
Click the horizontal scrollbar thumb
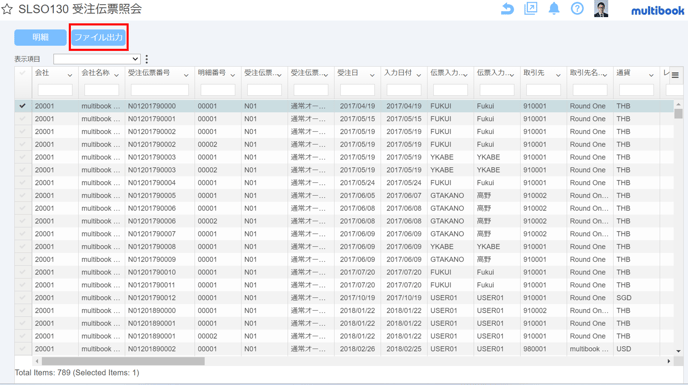123,361
